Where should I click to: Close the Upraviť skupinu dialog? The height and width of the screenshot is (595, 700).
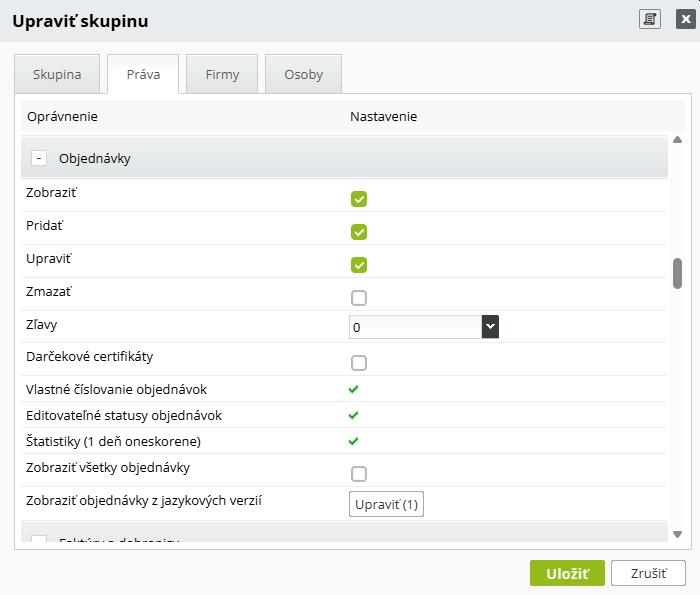[x=684, y=19]
